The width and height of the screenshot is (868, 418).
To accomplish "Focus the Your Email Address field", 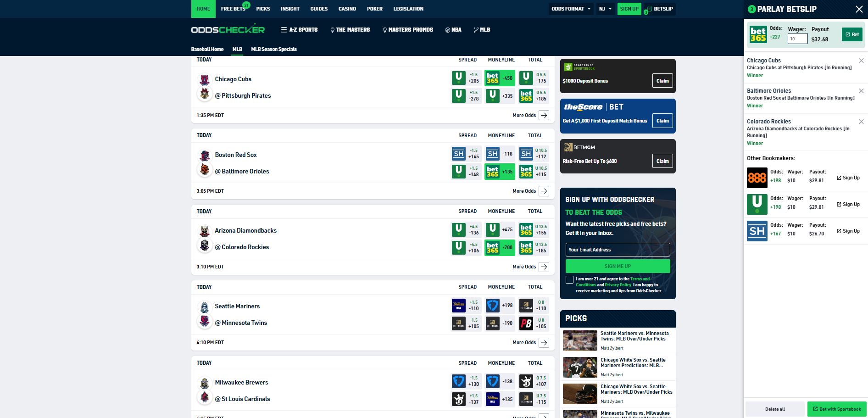I will 618,250.
